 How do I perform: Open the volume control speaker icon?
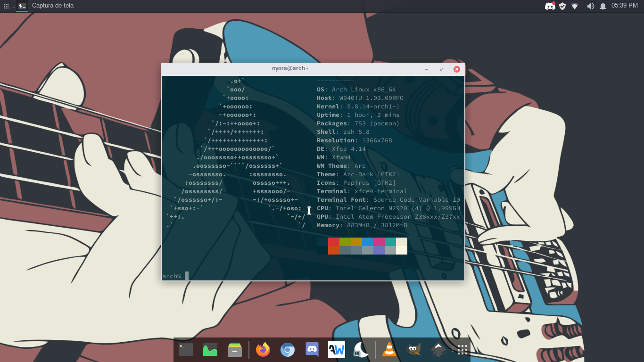pyautogui.click(x=590, y=6)
